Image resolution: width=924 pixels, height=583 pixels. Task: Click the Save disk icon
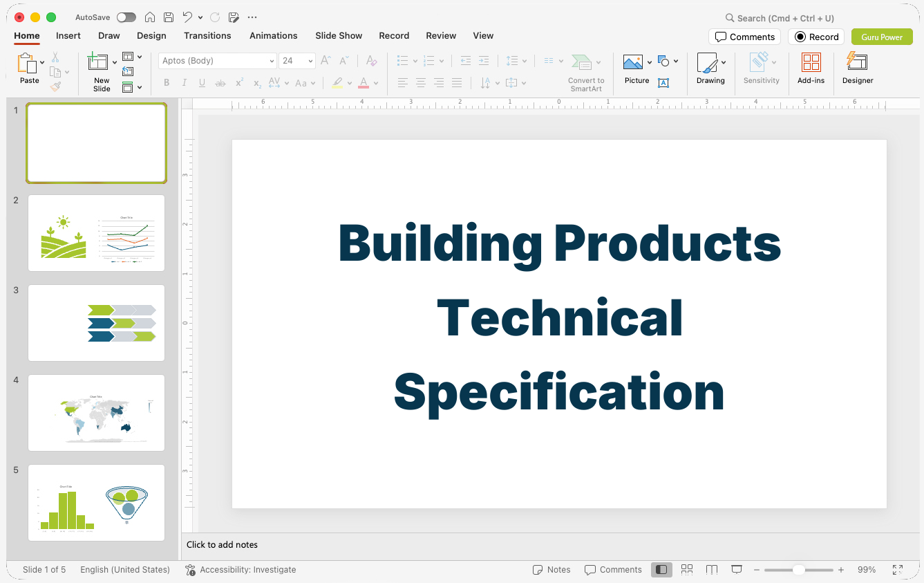[x=169, y=17]
